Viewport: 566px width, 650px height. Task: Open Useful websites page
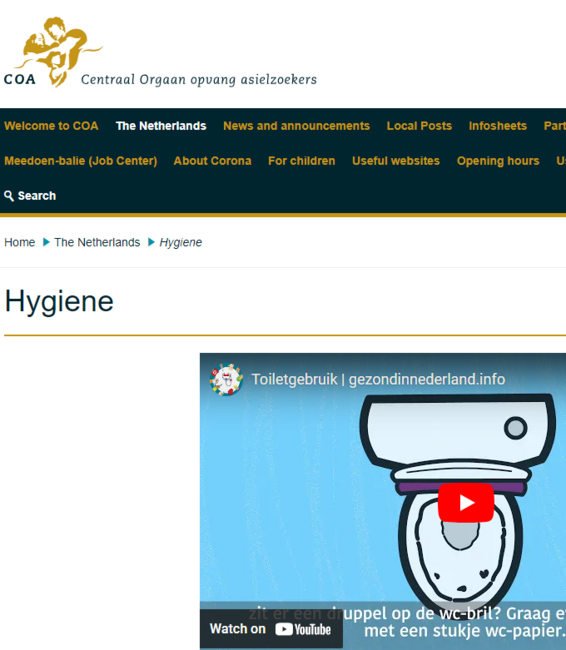coord(396,161)
